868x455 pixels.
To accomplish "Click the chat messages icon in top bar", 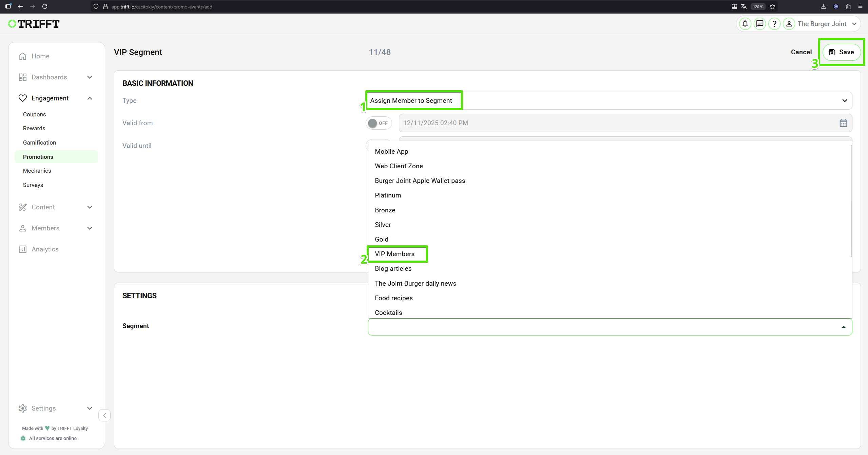I will point(759,23).
